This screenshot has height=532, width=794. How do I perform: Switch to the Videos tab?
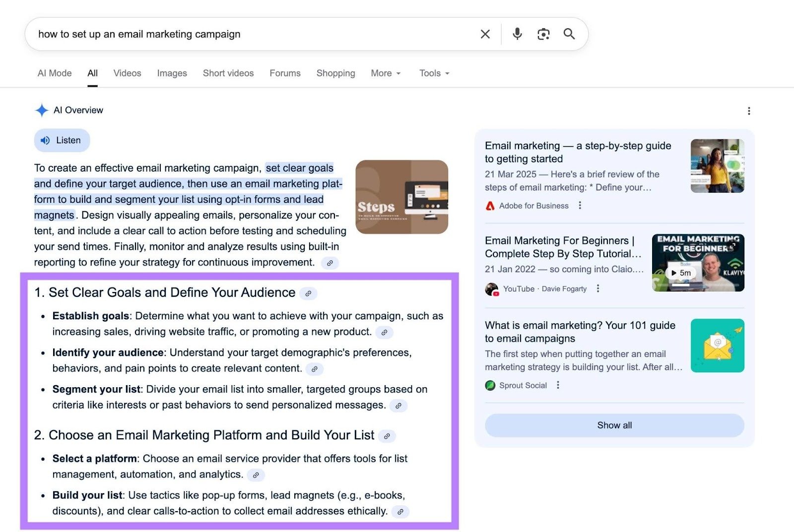click(x=127, y=73)
